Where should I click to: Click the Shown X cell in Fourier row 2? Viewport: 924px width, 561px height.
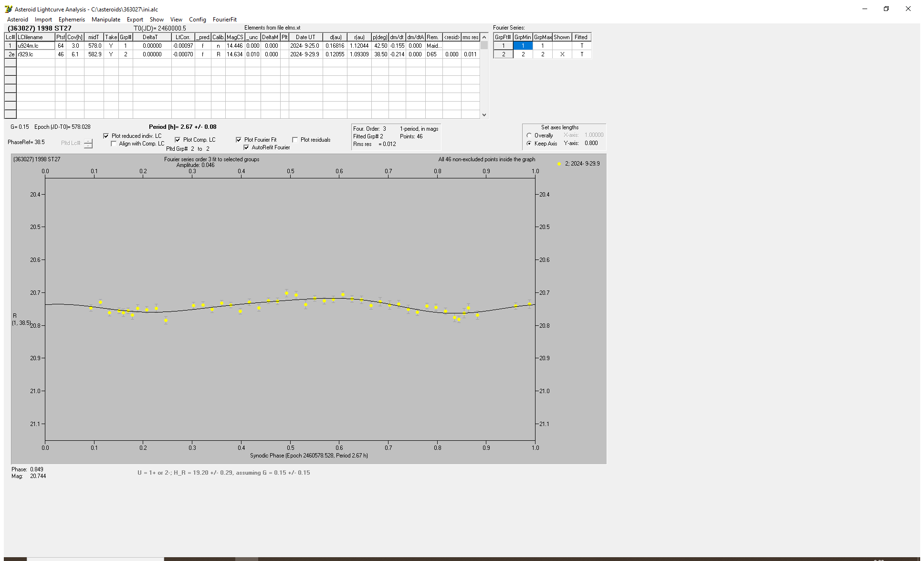click(562, 54)
